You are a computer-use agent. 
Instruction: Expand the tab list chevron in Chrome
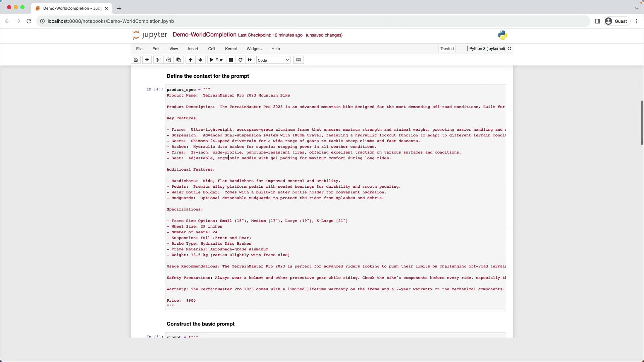636,8
